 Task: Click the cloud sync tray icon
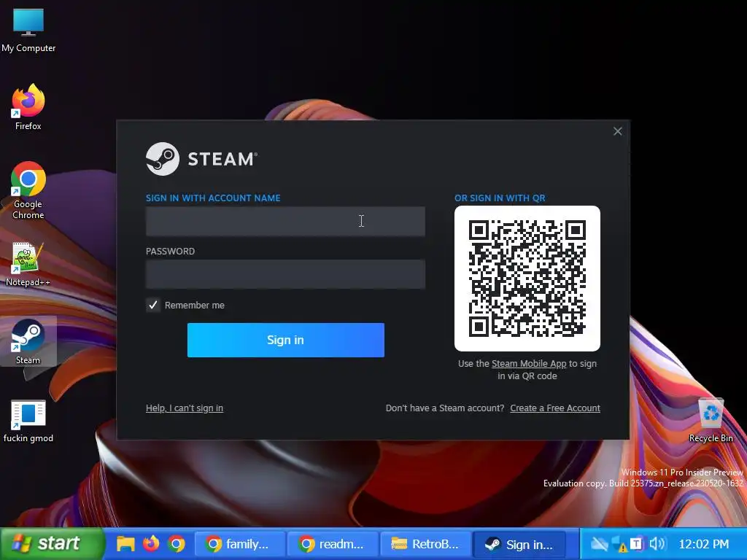click(599, 544)
